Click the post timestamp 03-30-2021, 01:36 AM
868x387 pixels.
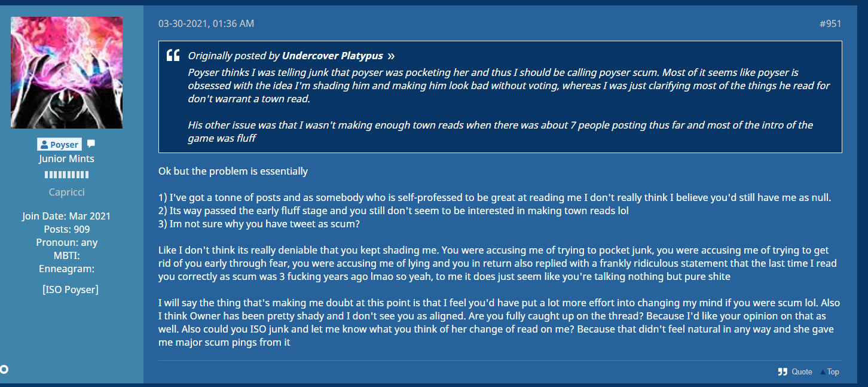pyautogui.click(x=206, y=24)
